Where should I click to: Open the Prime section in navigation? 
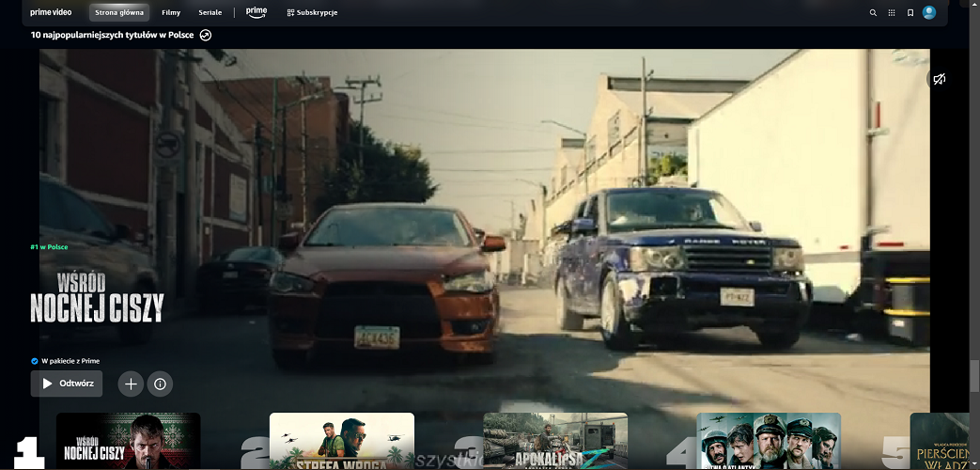coord(256,12)
